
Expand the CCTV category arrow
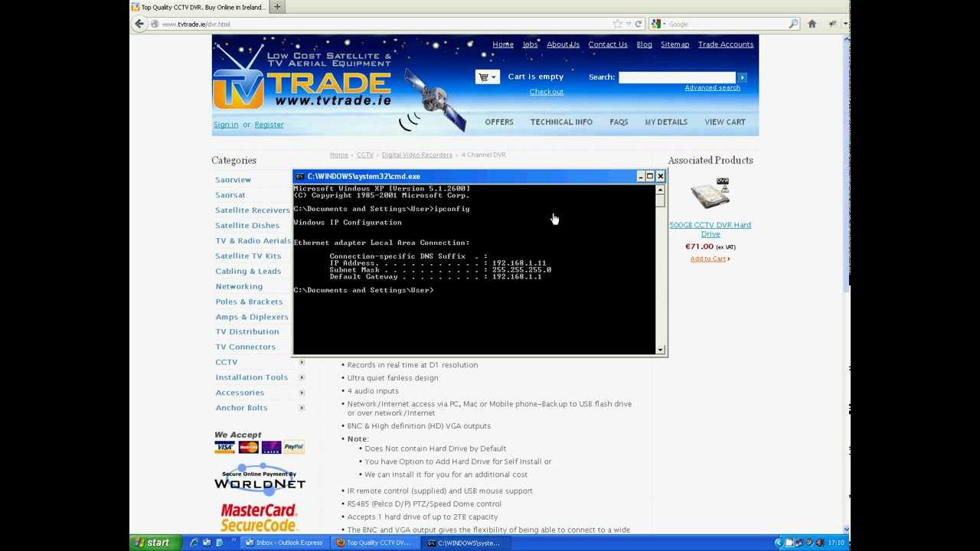pyautogui.click(x=302, y=362)
